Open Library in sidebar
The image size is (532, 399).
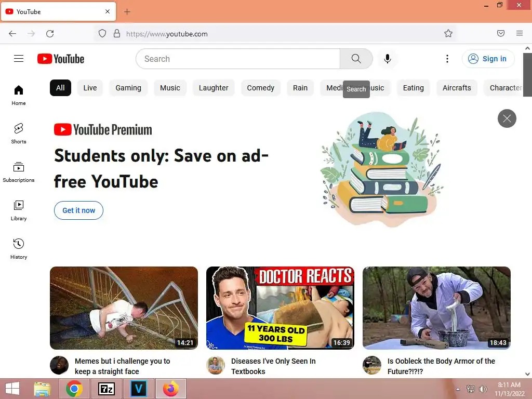(19, 211)
